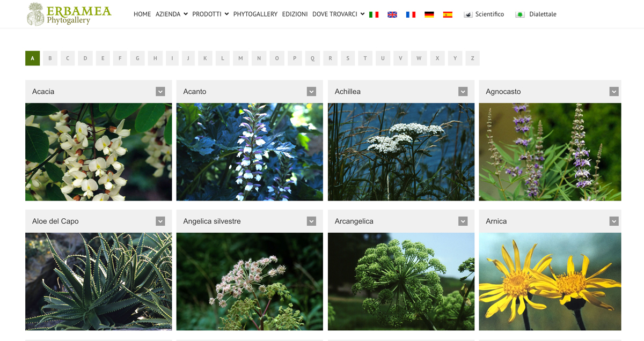Choose the French flag language icon
The height and width of the screenshot is (341, 644).
(x=411, y=14)
